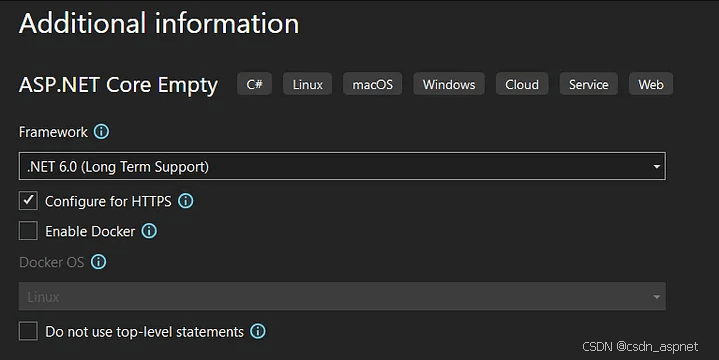Image resolution: width=719 pixels, height=360 pixels.
Task: Click the Additional information title
Action: (159, 23)
